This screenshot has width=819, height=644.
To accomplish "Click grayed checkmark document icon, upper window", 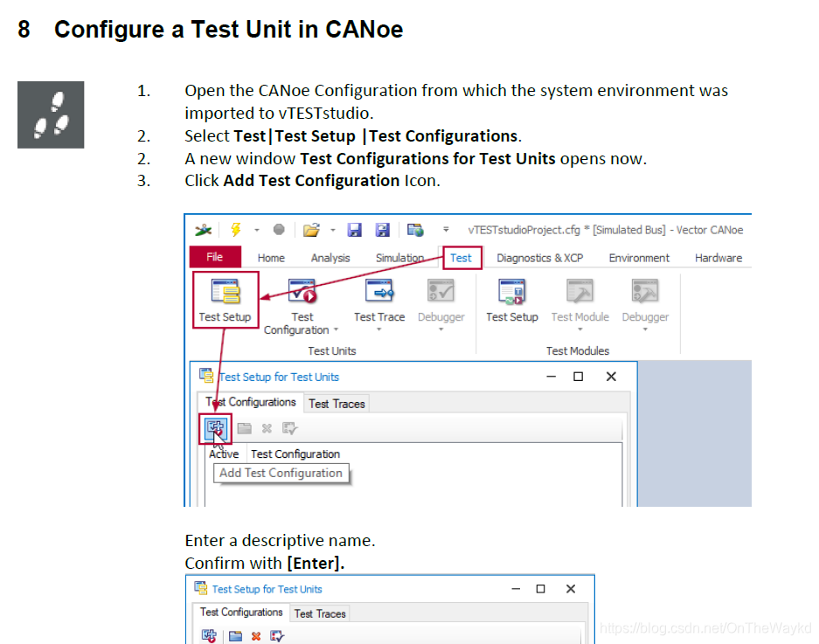I will pyautogui.click(x=290, y=428).
